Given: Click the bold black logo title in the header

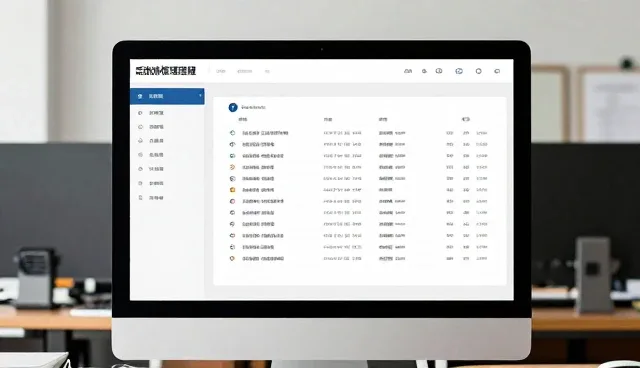Looking at the screenshot, I should coord(166,71).
